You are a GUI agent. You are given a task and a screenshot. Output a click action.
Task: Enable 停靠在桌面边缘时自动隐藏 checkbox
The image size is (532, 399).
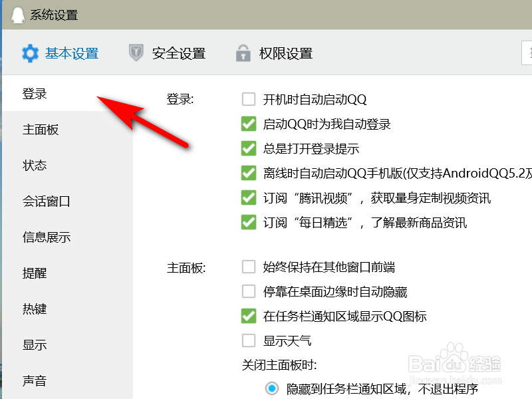click(249, 291)
